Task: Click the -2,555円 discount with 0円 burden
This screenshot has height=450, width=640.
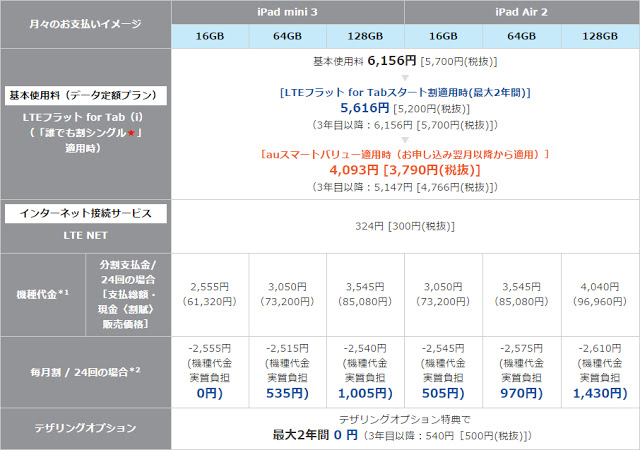Action: tap(210, 372)
